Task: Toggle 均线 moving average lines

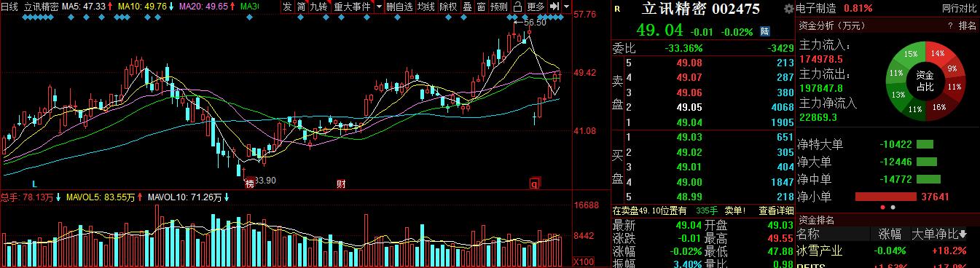Action: pyautogui.click(x=426, y=7)
